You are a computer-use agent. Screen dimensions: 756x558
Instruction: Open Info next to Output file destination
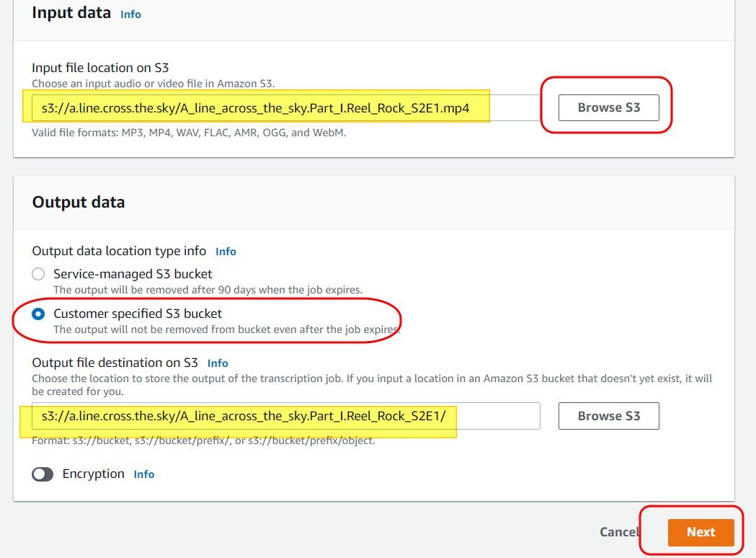pyautogui.click(x=218, y=363)
